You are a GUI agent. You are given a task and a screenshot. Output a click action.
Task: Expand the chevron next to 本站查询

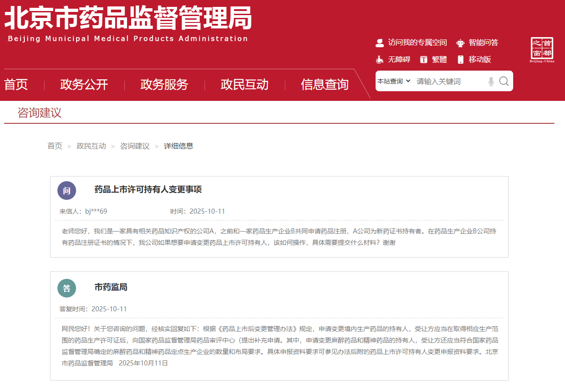[x=407, y=81]
